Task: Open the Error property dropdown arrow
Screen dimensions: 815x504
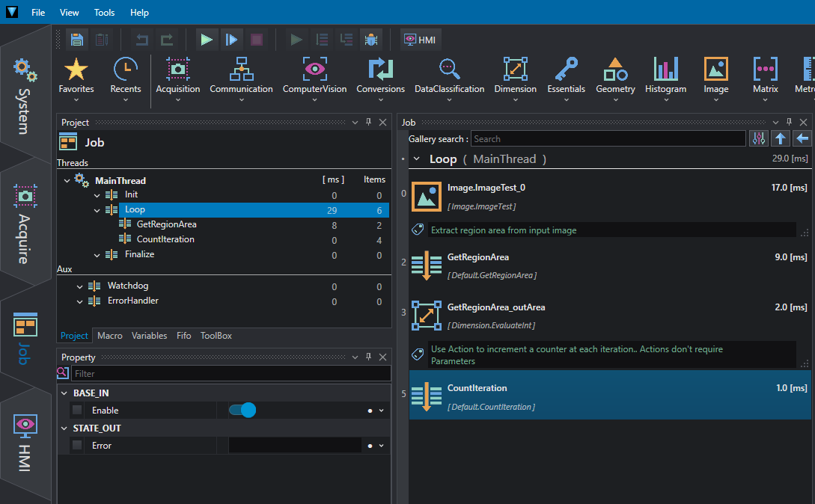Action: (x=382, y=446)
